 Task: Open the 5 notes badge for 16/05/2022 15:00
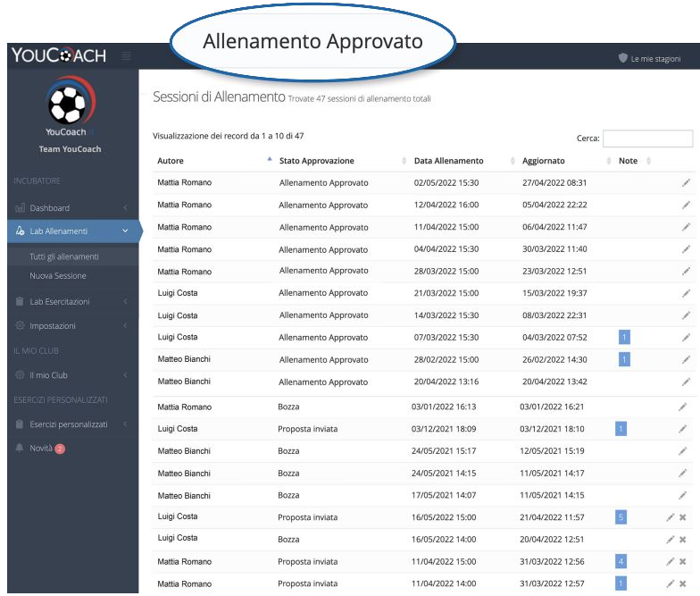621,516
